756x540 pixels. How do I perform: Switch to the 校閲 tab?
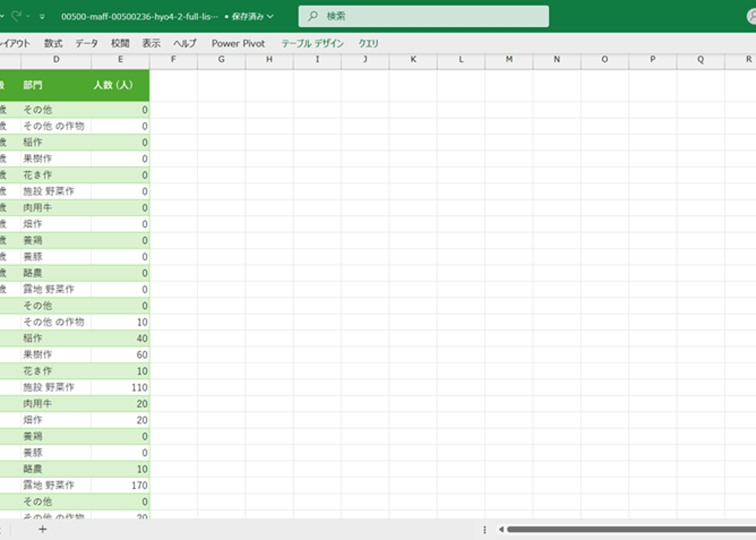pos(120,43)
